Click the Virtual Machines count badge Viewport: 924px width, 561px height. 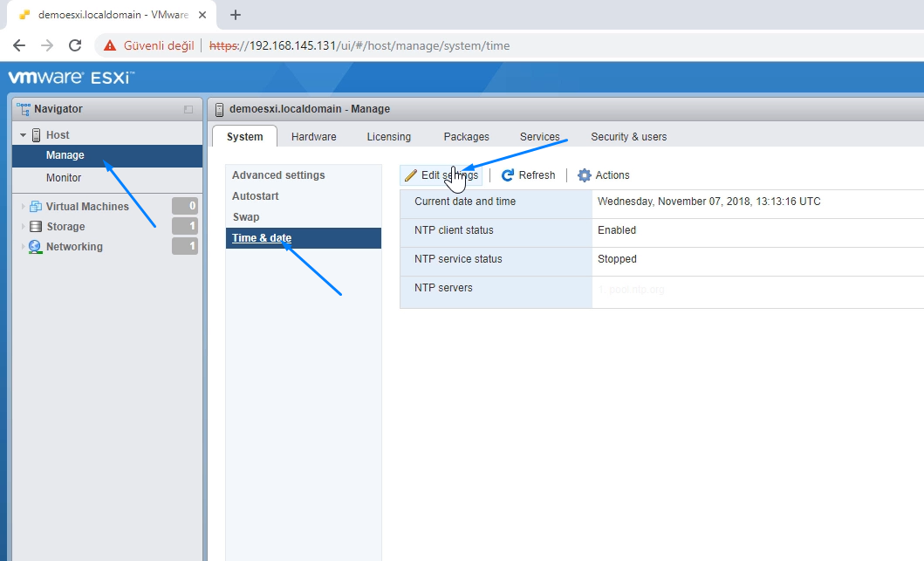click(x=185, y=206)
